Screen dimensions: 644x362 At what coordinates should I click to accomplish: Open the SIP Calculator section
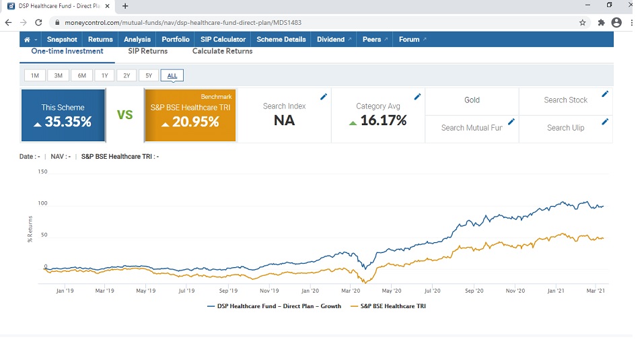[x=223, y=40]
